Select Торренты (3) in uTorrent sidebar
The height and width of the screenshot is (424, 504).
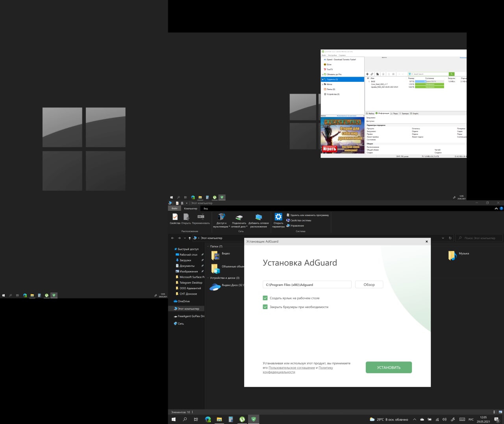(343, 79)
